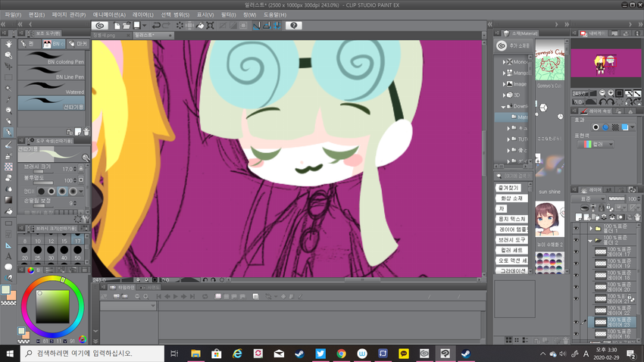Click the 즐겨찾기 material tag

click(508, 188)
